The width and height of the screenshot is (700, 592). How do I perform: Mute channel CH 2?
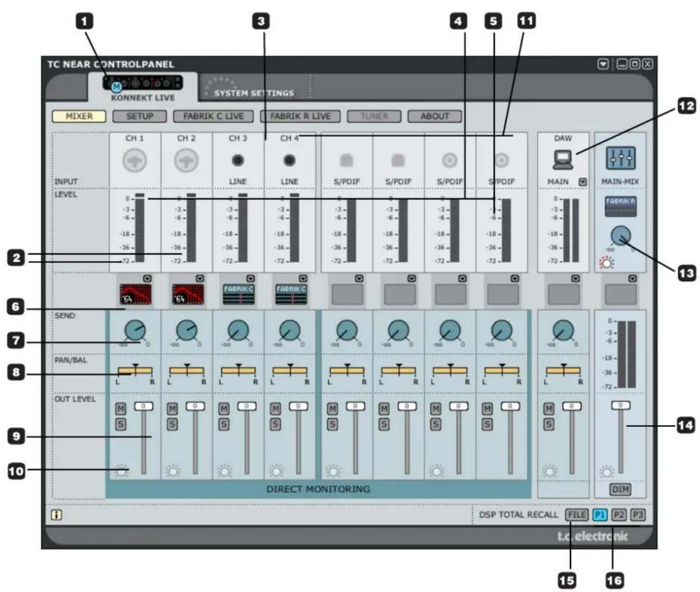coord(172,409)
